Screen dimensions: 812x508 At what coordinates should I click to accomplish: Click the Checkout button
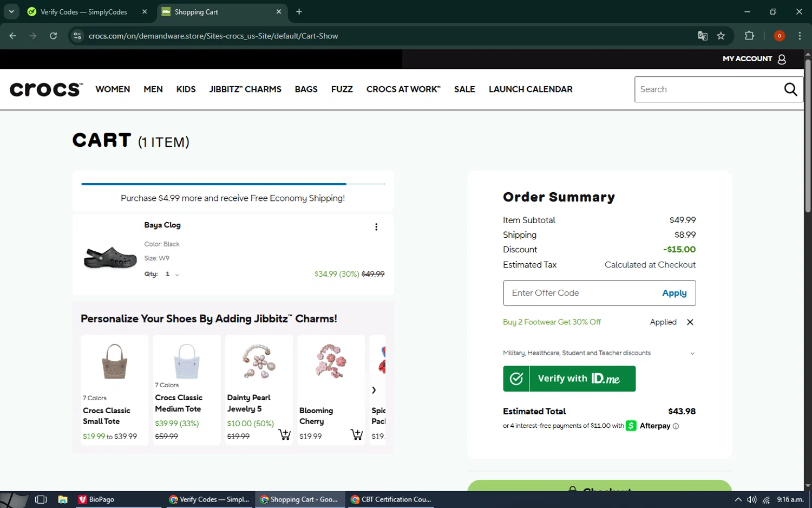pyautogui.click(x=599, y=486)
